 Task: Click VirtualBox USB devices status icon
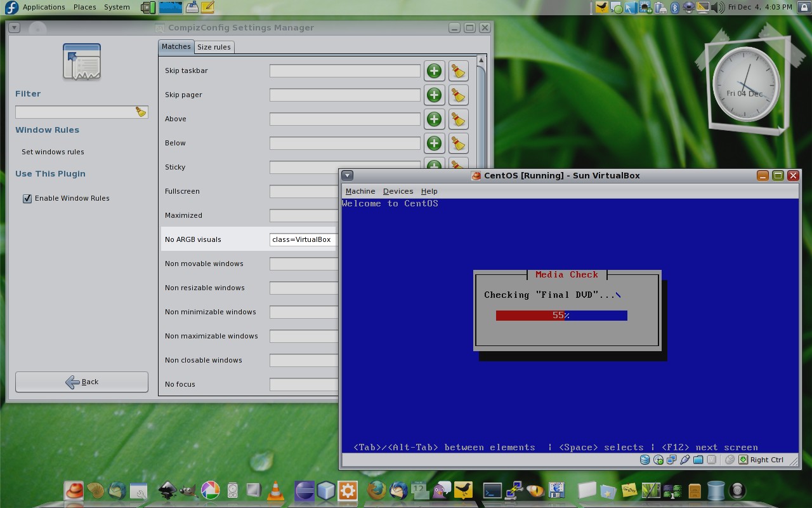click(685, 460)
